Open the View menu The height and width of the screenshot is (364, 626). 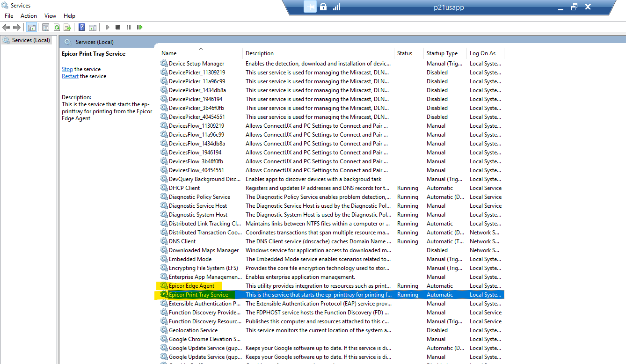click(x=50, y=16)
